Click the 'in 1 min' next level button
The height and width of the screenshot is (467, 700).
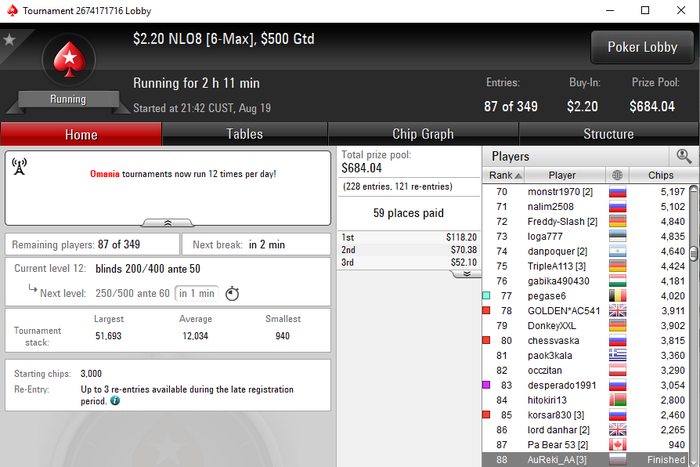tap(196, 293)
